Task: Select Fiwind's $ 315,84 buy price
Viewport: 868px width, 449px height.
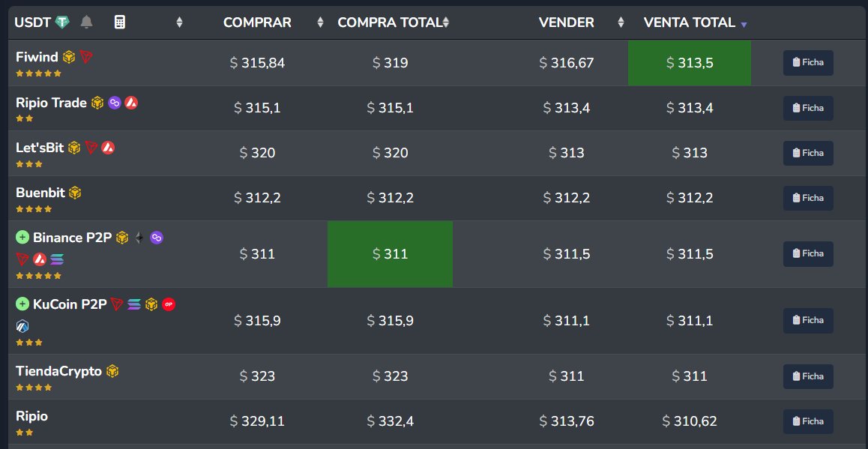Action: click(x=257, y=63)
